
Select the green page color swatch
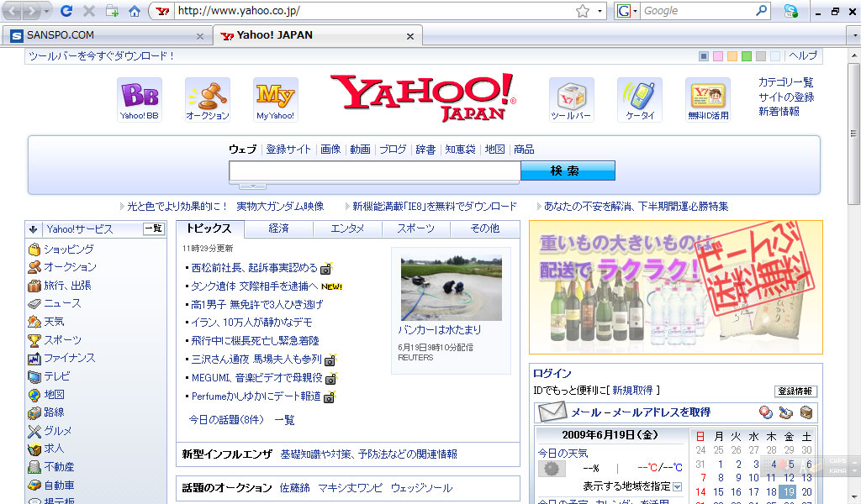[747, 56]
